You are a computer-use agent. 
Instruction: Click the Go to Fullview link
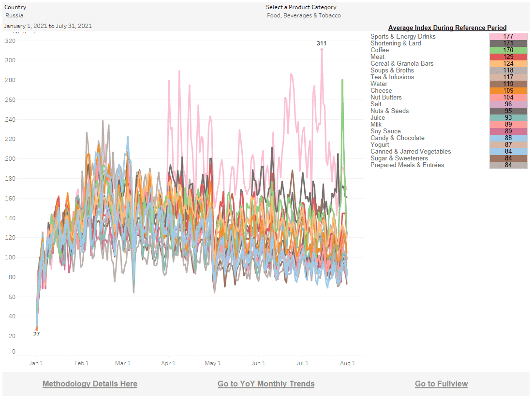click(x=441, y=384)
